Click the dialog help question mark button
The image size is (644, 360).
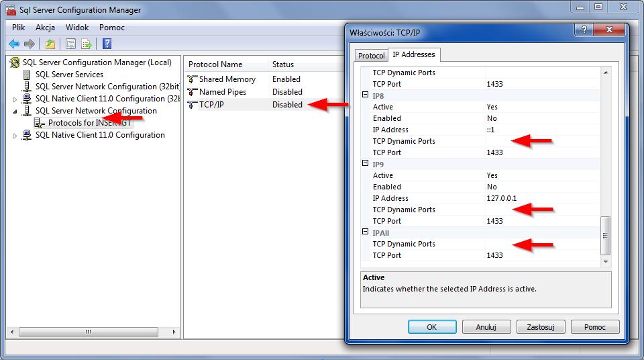click(x=584, y=30)
